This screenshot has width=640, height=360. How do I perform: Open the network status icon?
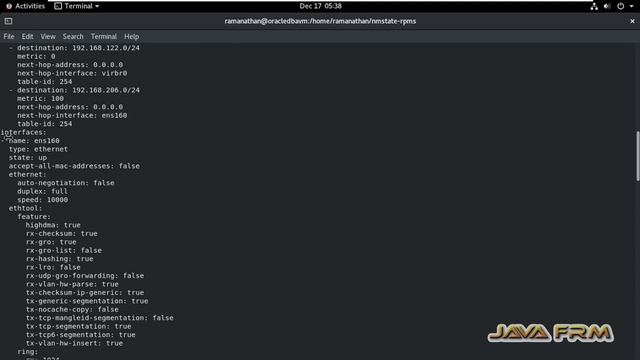[x=594, y=6]
